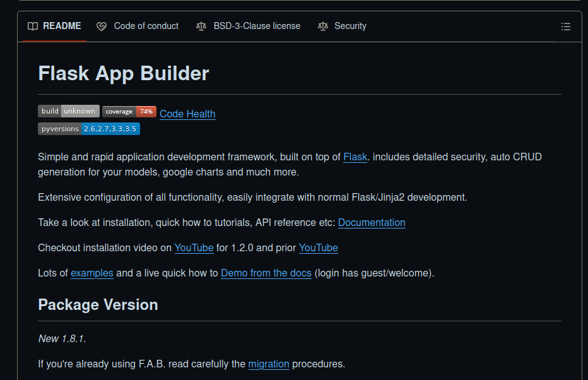Click the pyversions badge

point(88,129)
